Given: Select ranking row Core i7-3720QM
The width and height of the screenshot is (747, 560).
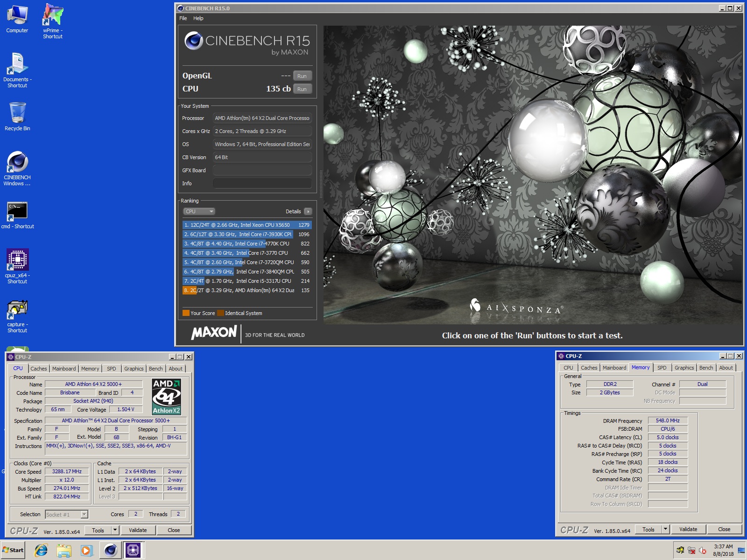Looking at the screenshot, I should 247,262.
